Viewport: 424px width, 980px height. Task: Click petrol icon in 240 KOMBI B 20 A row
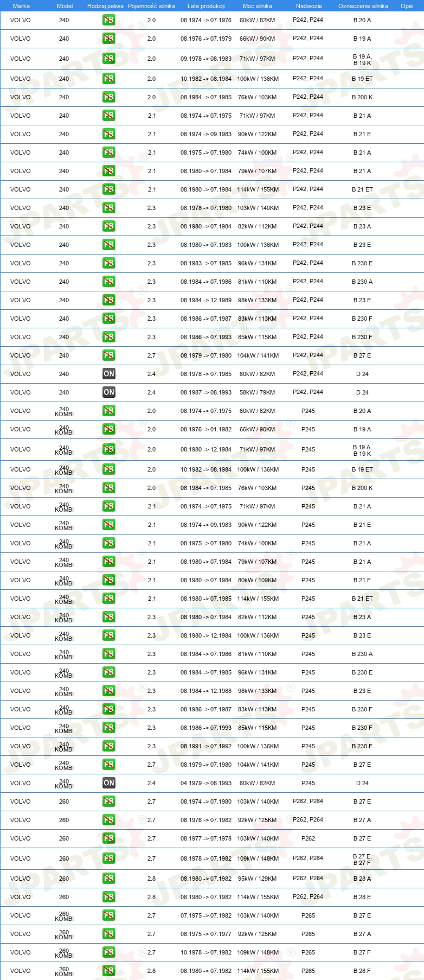109,411
